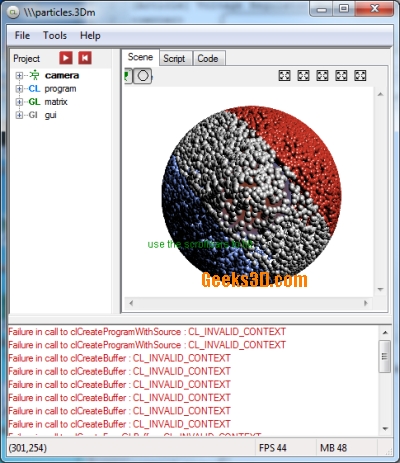The height and width of the screenshot is (463, 400).
Task: Select the gui item in project tree
Action: 51,115
